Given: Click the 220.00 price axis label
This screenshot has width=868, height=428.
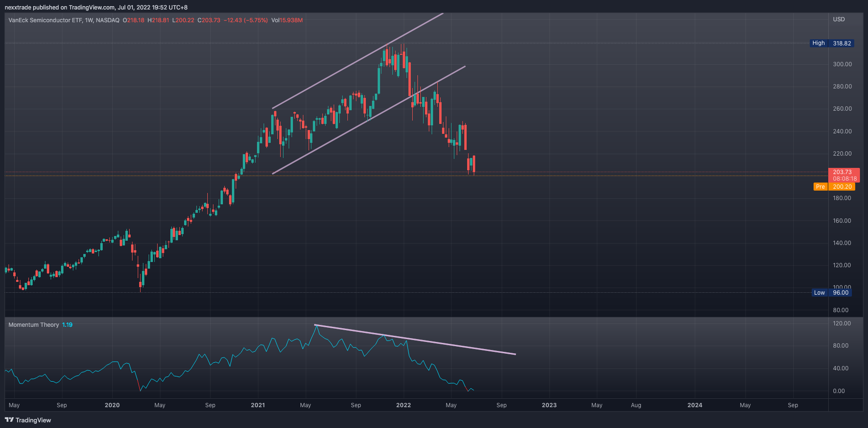Looking at the screenshot, I should [x=842, y=154].
